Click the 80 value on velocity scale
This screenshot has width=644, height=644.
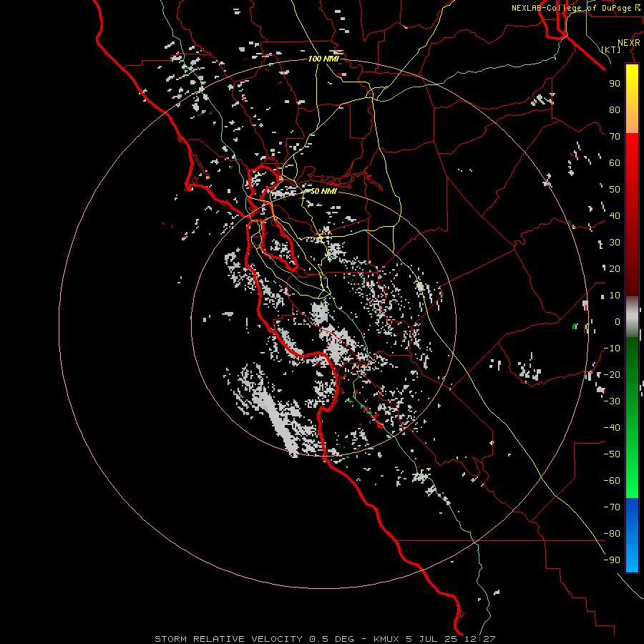point(615,109)
